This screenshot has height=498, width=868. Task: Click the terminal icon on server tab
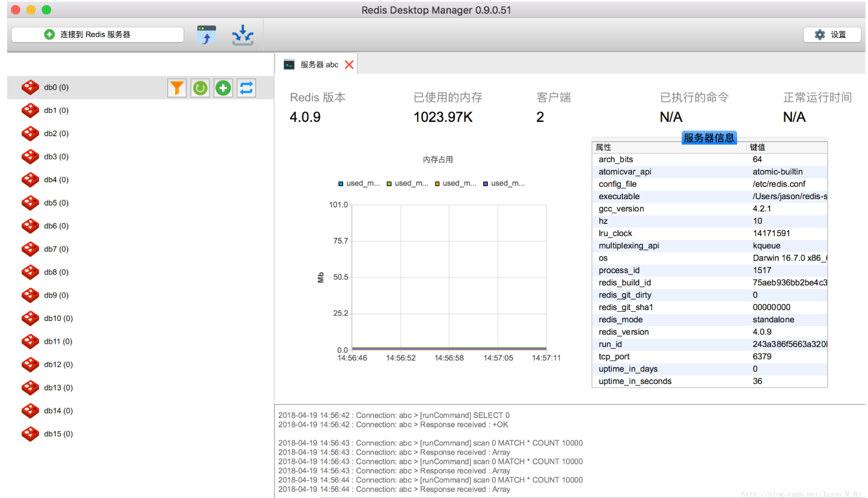pos(289,65)
